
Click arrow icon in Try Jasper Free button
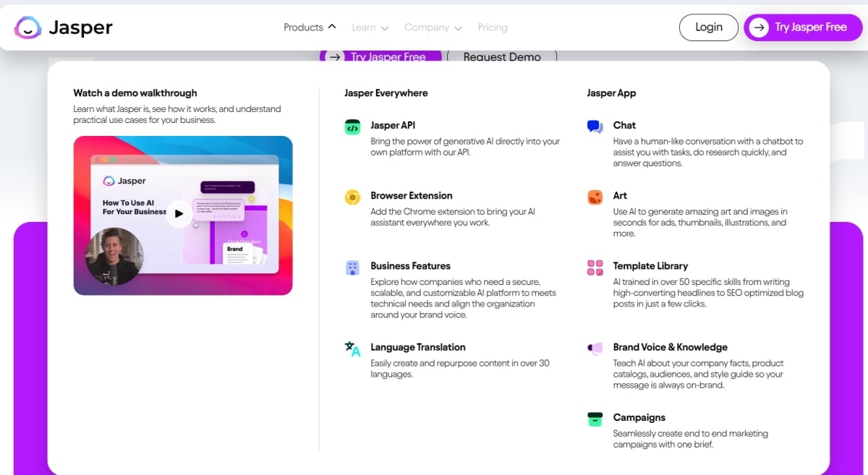(x=759, y=27)
